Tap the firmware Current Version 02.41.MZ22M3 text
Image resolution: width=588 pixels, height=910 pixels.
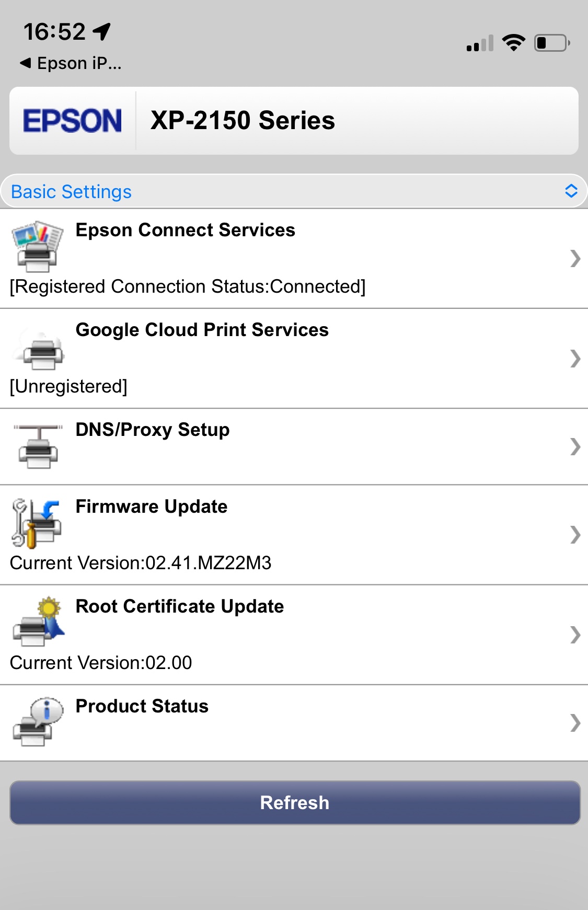click(141, 563)
